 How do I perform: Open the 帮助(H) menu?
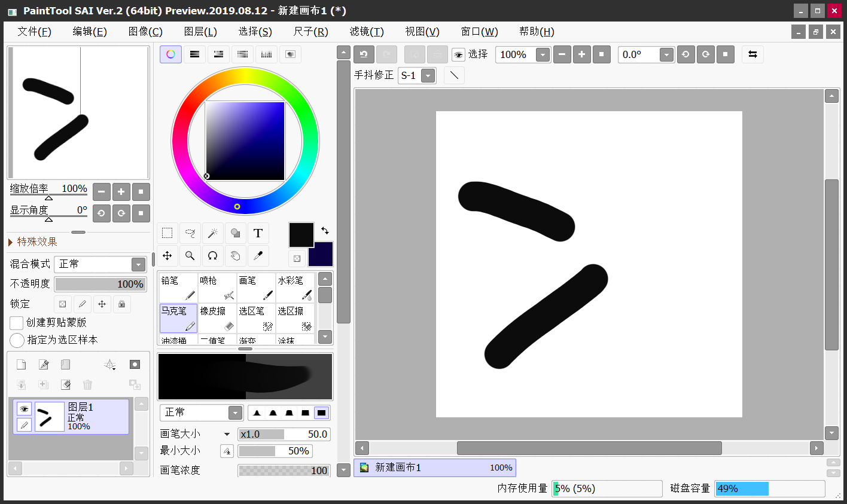pos(537,32)
